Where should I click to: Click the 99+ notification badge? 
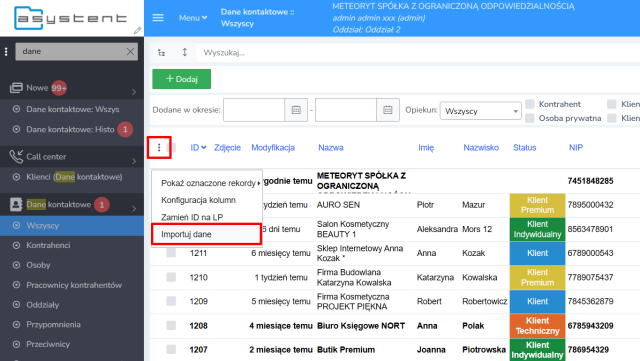(59, 88)
